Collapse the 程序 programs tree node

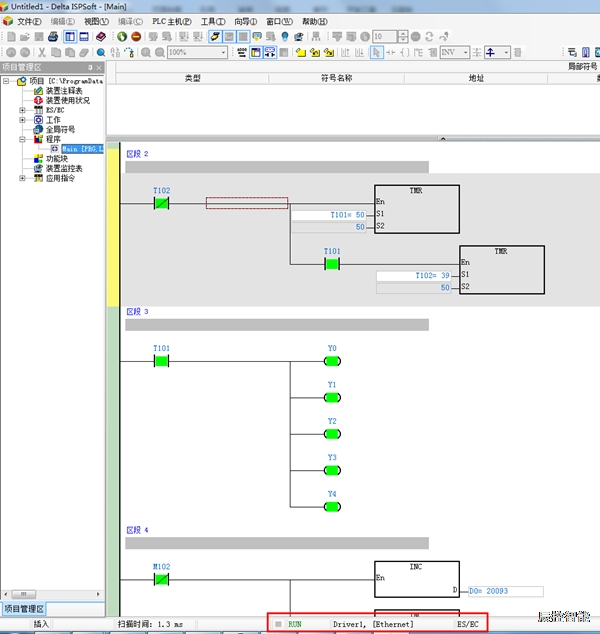coord(23,139)
